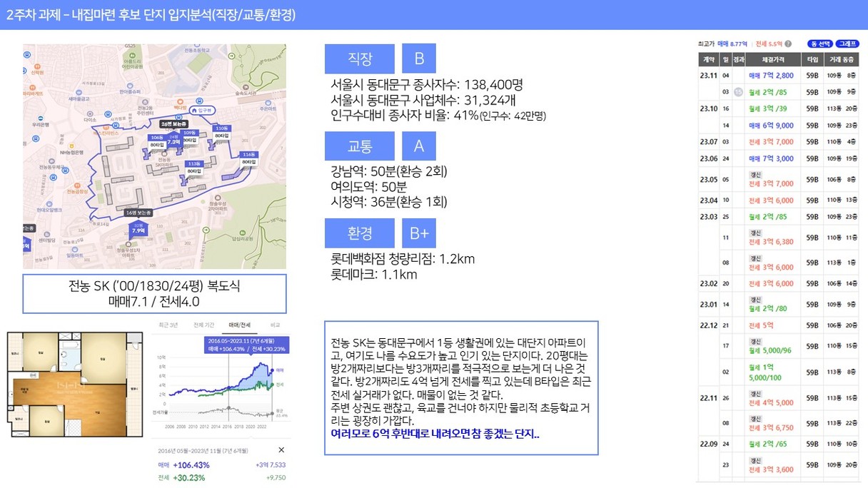The width and height of the screenshot is (868, 488).
Task: Click the 타입 column header
Action: tap(812, 60)
